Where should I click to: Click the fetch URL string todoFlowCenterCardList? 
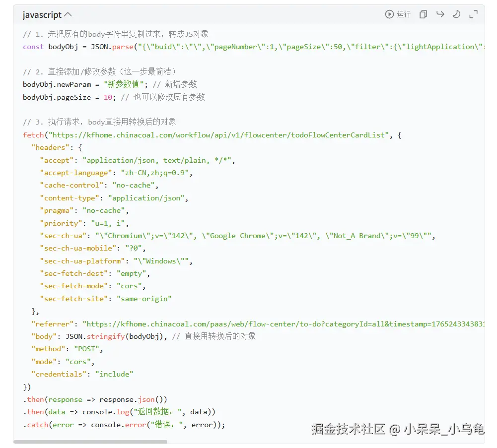218,135
